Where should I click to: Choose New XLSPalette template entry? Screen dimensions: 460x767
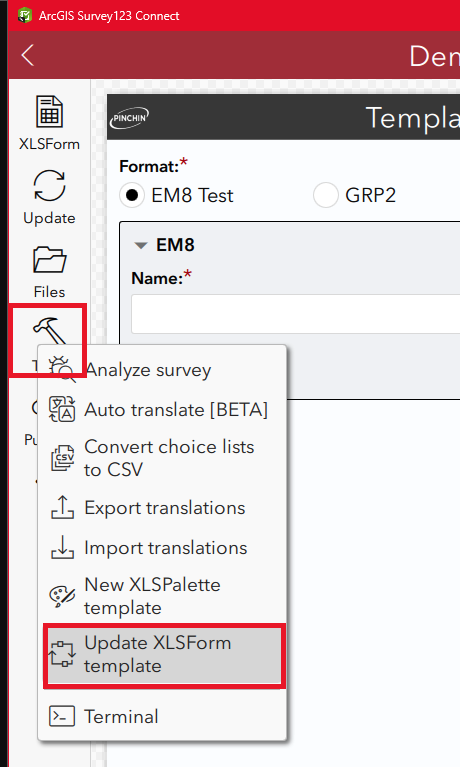point(162,596)
